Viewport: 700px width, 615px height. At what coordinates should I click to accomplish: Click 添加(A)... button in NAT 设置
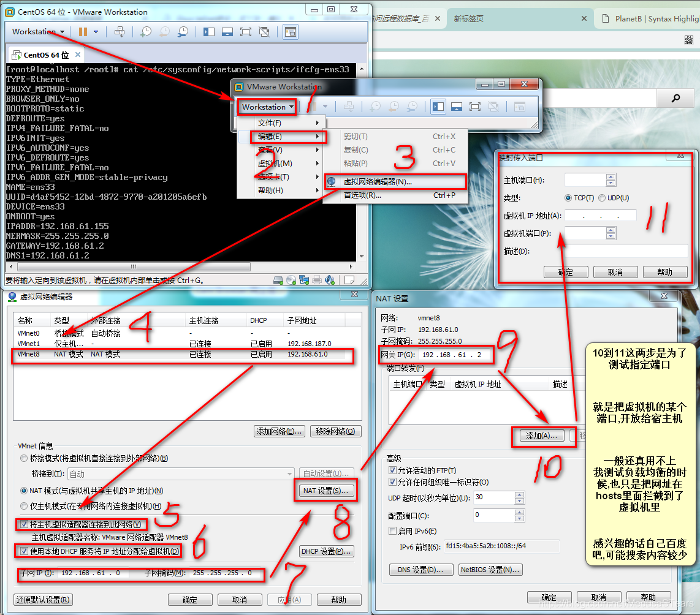542,436
